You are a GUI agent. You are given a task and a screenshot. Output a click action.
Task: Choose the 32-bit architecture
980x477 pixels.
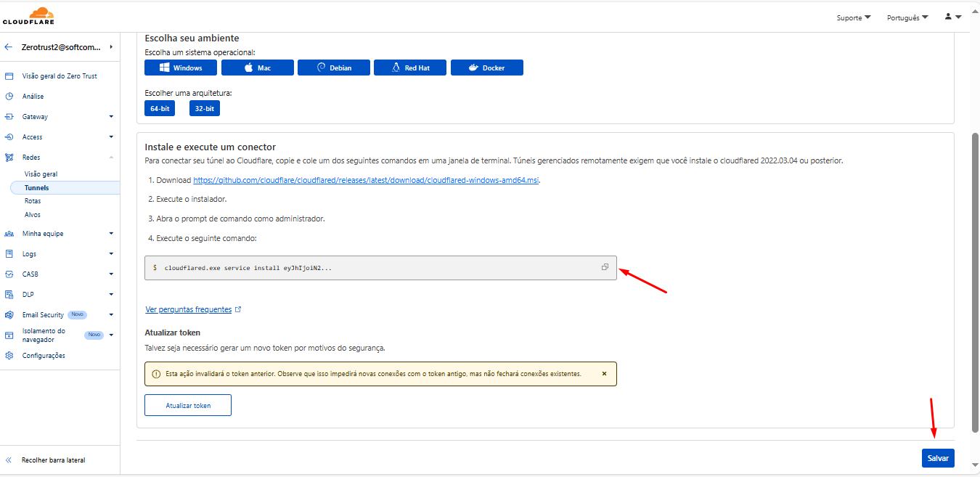coord(204,108)
